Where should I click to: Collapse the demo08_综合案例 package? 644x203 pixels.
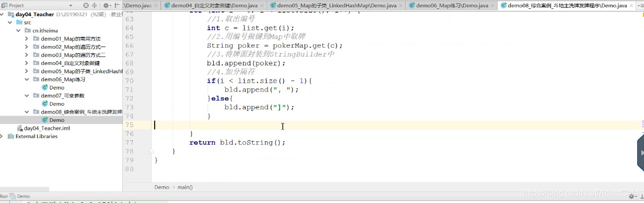point(27,112)
